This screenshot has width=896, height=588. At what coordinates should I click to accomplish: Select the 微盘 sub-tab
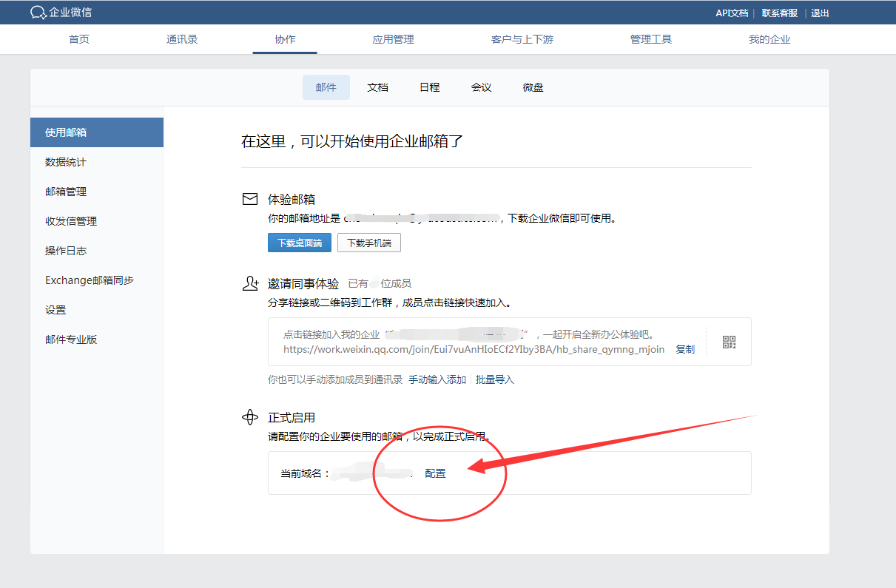point(533,87)
